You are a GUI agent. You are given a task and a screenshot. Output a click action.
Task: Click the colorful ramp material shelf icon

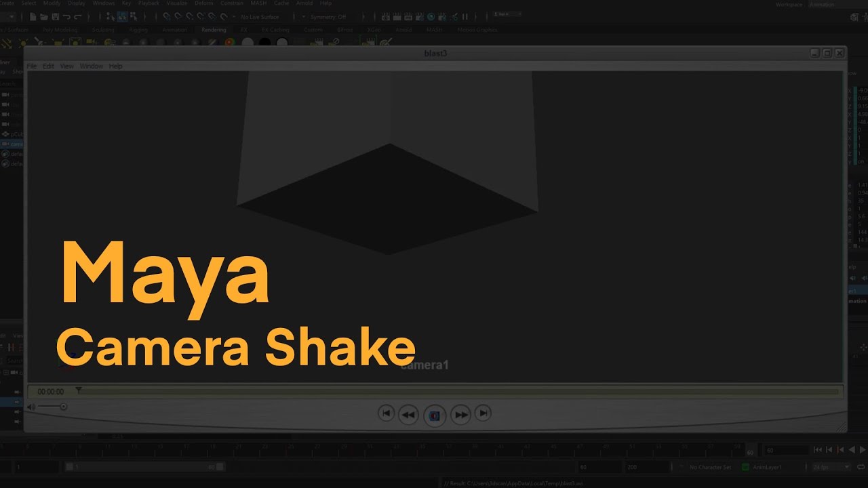click(x=229, y=43)
